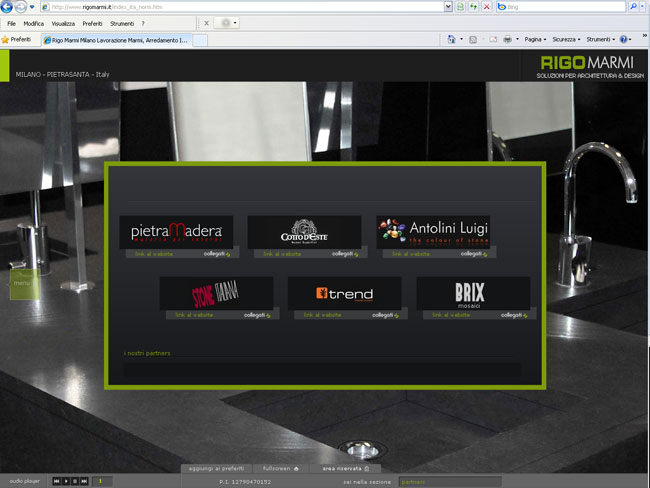Click the Cotto d'Este partner logo
The image size is (650, 488).
click(x=304, y=232)
